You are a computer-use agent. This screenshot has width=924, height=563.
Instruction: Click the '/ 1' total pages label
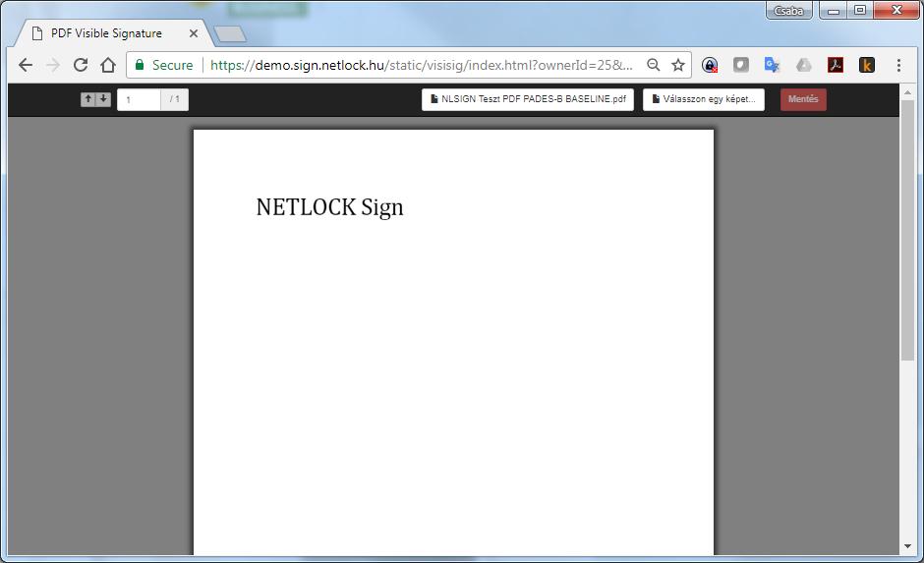[174, 99]
